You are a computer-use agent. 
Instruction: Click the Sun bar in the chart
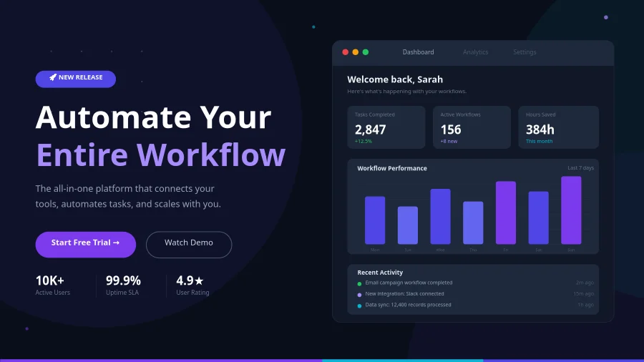pyautogui.click(x=571, y=210)
